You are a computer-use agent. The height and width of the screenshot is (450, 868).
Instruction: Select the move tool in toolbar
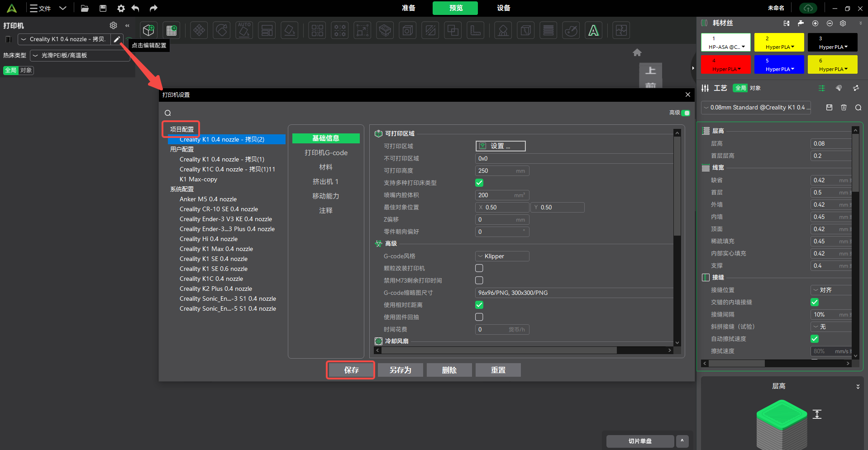[199, 30]
